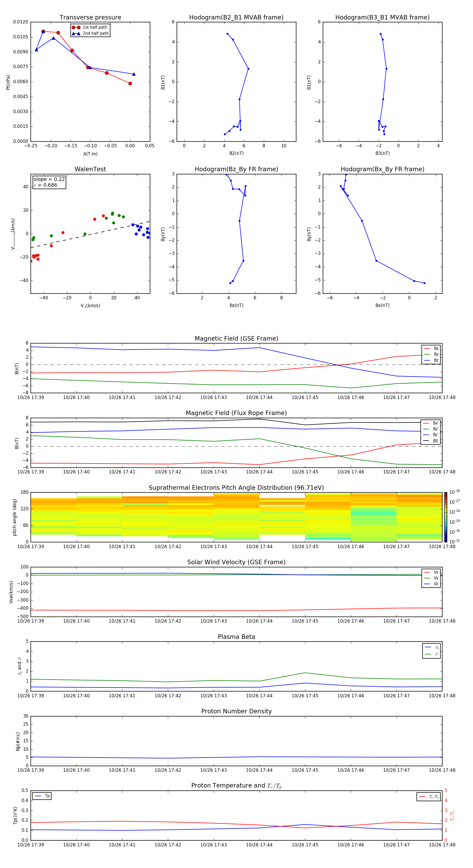Click the Magnetic Field (Flux Rope Frame) title
Image resolution: width=473 pixels, height=868 pixels.
pyautogui.click(x=236, y=413)
